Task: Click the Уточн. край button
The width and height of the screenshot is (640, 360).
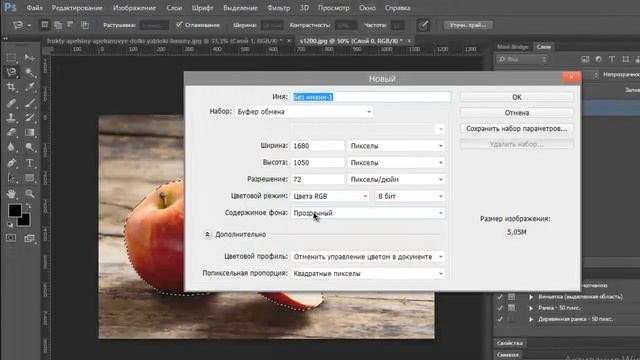Action: 468,25
